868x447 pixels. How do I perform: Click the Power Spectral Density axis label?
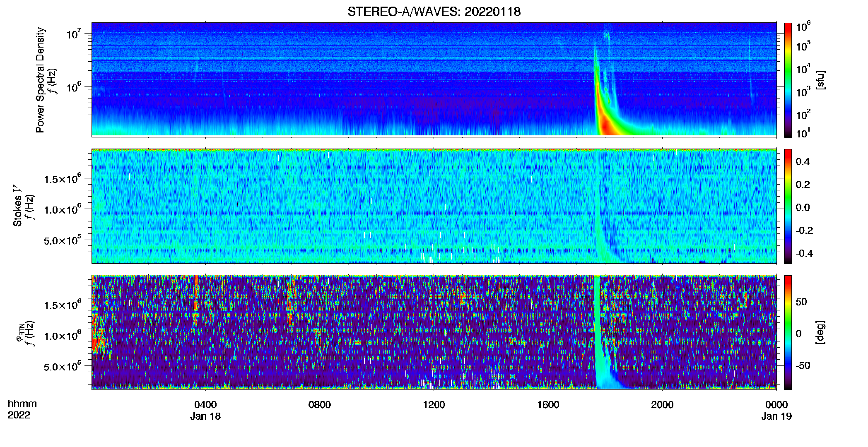pos(40,80)
